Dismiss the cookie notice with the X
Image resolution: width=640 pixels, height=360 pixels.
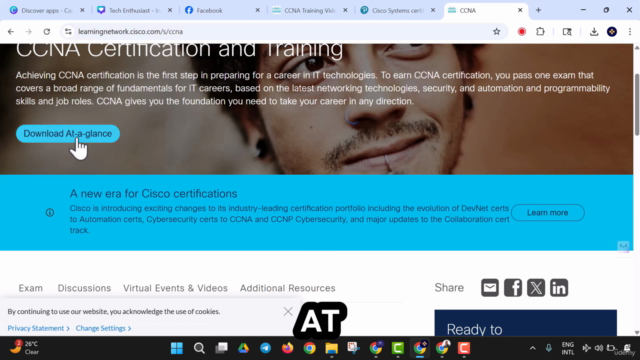point(288,311)
